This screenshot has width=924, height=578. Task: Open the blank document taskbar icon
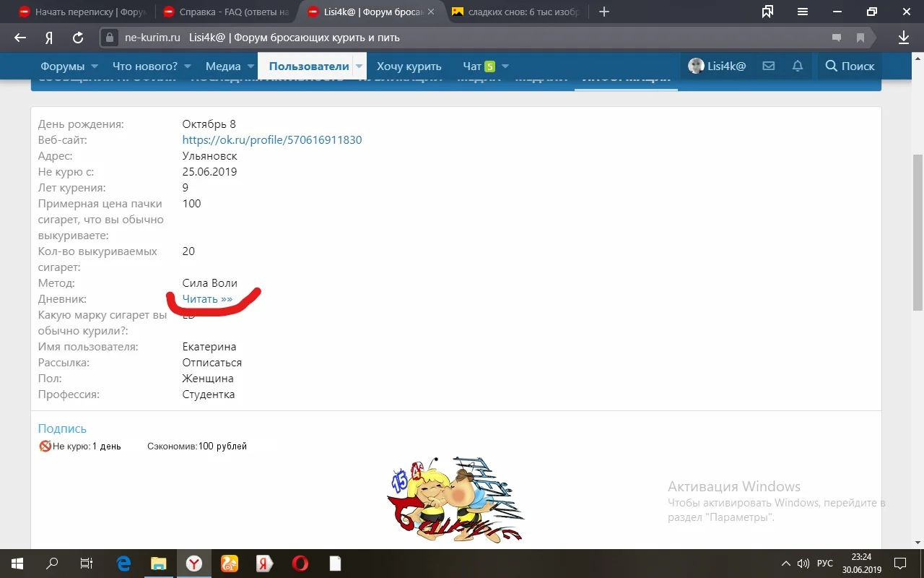pos(335,564)
